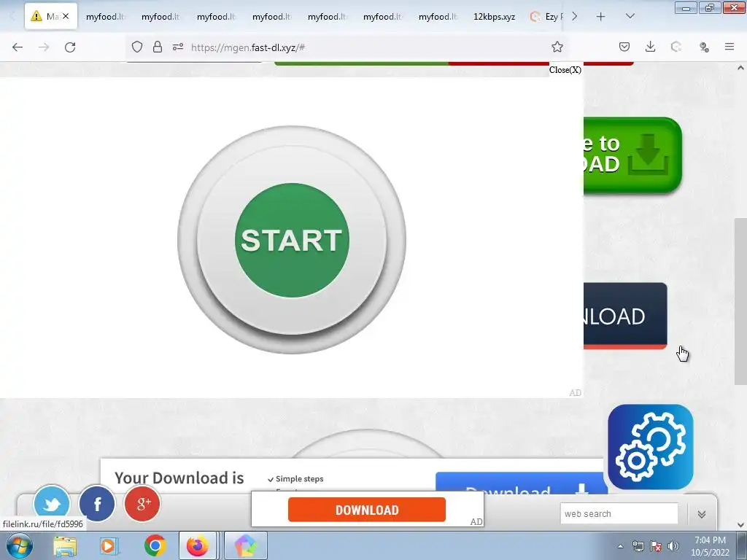Image resolution: width=747 pixels, height=560 pixels.
Task: Open Save to Pocket icon
Action: 624,47
